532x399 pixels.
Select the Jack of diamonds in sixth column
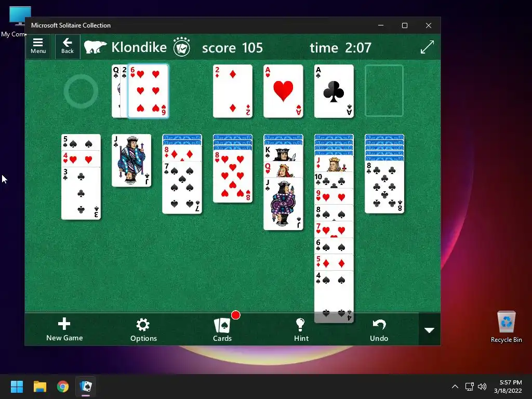pos(334,164)
